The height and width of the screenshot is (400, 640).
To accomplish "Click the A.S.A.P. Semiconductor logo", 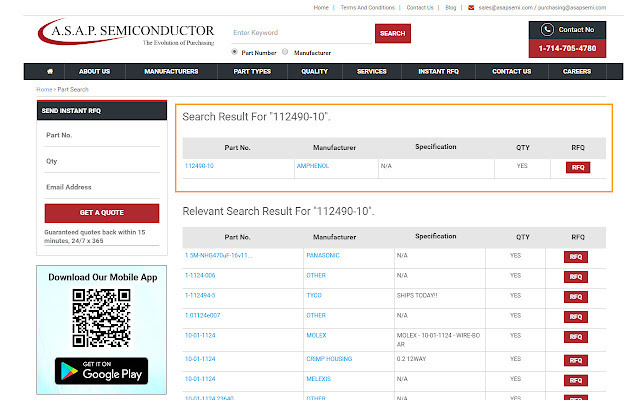I will click(x=126, y=32).
